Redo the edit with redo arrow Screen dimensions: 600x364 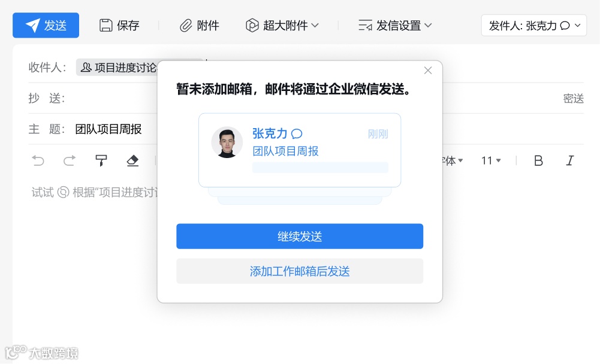(x=70, y=160)
